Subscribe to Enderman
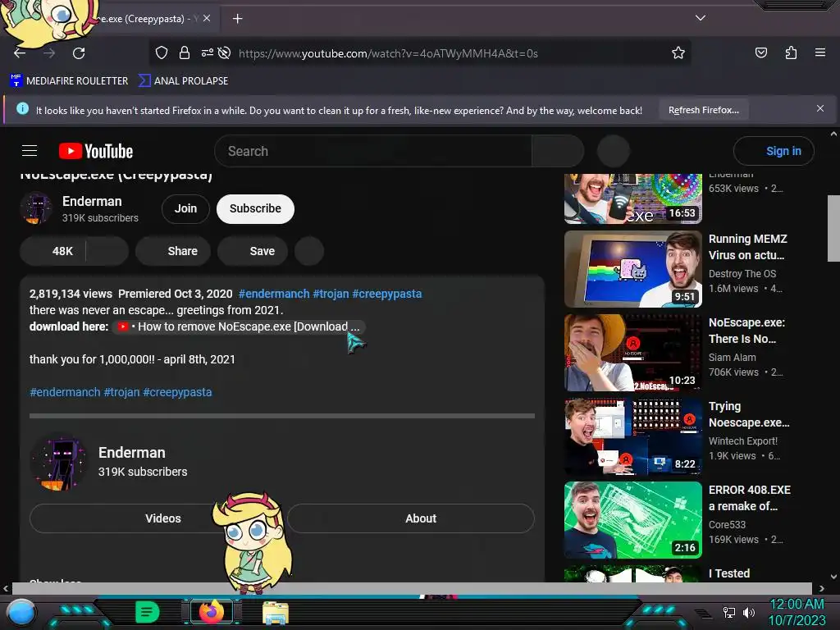The width and height of the screenshot is (840, 630). (256, 208)
